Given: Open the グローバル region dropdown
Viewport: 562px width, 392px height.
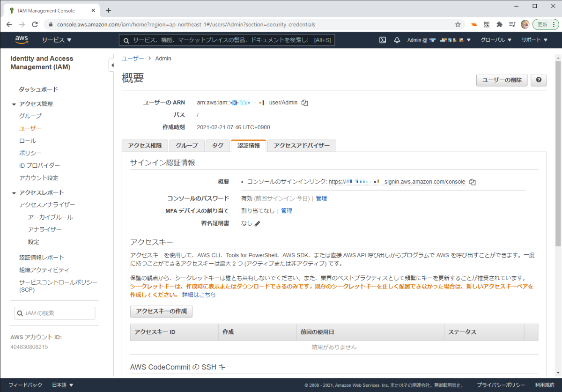Looking at the screenshot, I should (496, 40).
